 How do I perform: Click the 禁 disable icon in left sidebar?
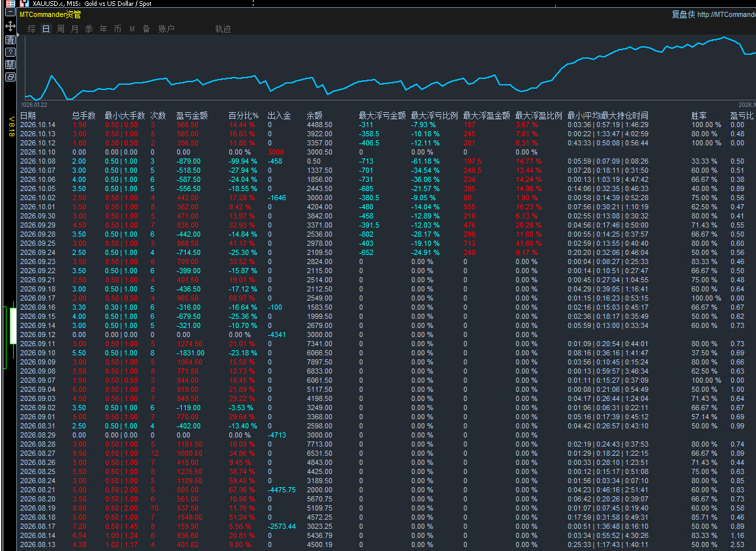[x=10, y=65]
